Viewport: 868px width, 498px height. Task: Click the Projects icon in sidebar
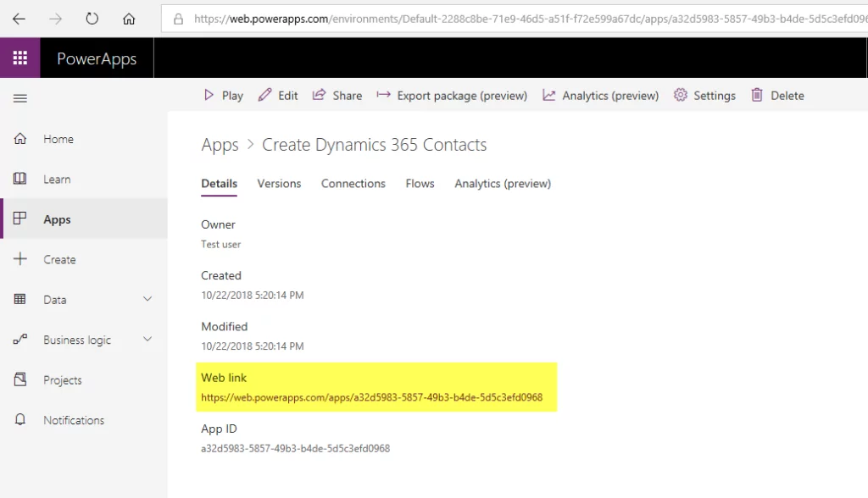coord(20,379)
